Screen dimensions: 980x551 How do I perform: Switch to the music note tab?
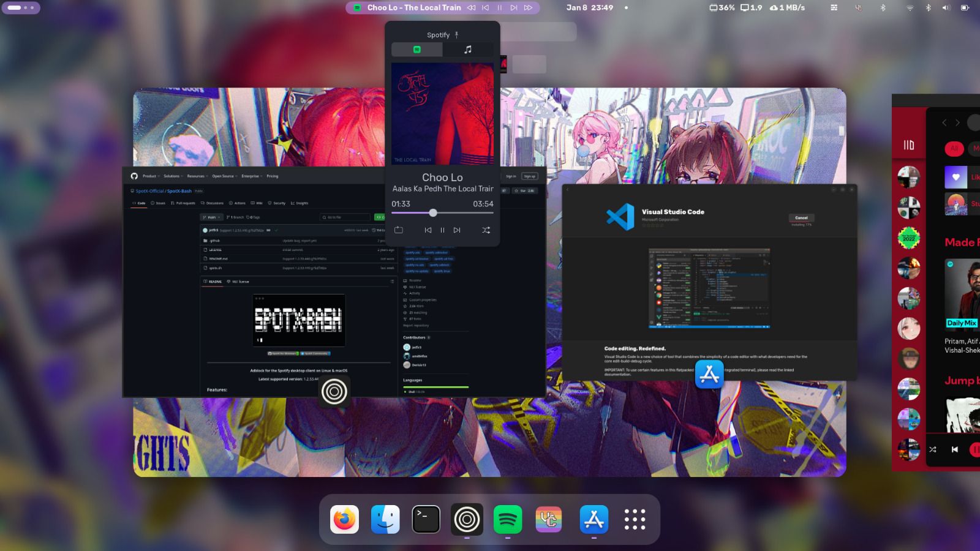[468, 50]
